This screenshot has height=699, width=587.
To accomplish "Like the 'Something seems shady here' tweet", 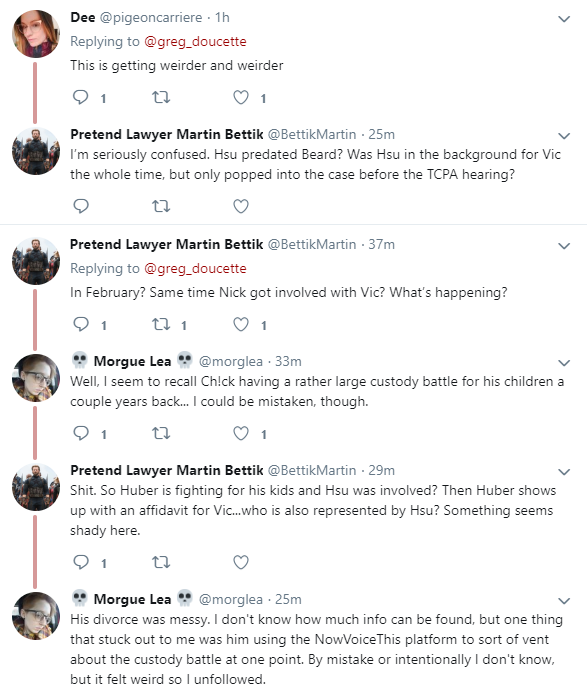I will point(241,562).
